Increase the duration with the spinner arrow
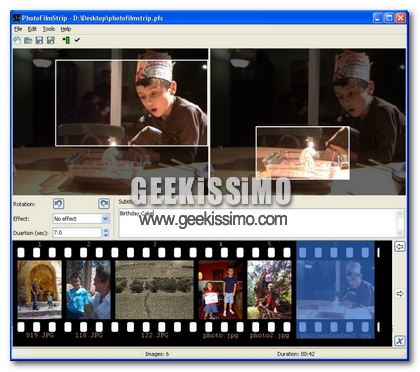 coord(106,230)
